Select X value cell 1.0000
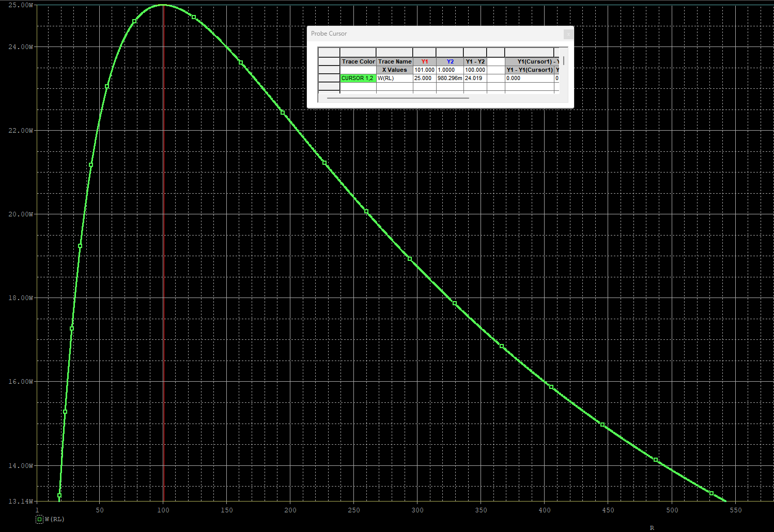This screenshot has width=774, height=532. point(450,70)
